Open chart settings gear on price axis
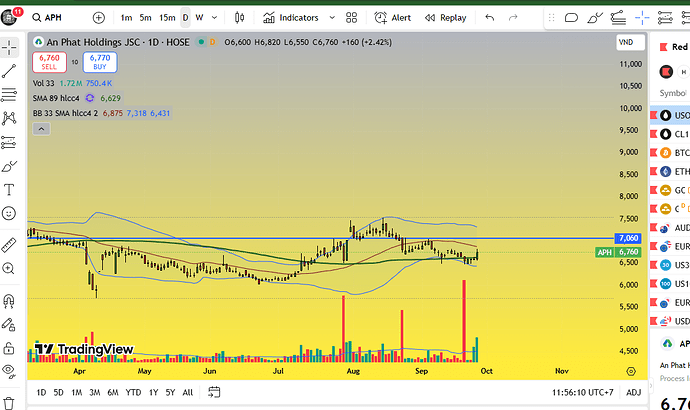This screenshot has height=410, width=690. click(x=631, y=371)
